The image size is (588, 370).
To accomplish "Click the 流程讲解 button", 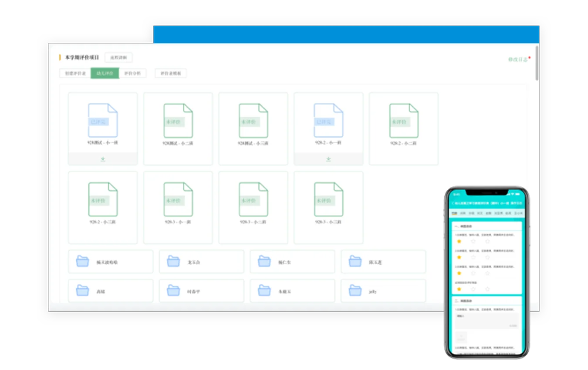I will 118,57.
